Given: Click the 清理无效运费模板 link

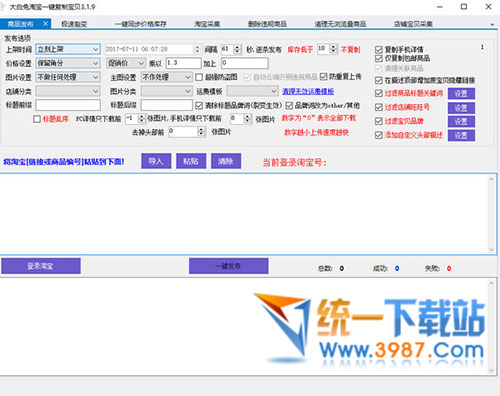Looking at the screenshot, I should click(x=308, y=91).
